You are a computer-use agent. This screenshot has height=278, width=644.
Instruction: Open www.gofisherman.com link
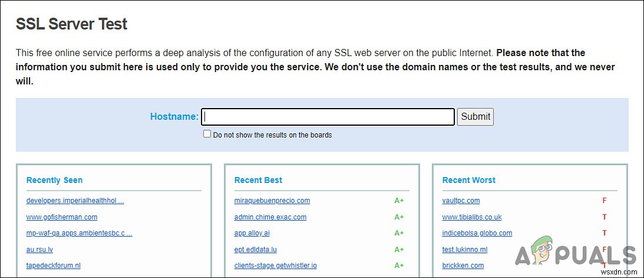(x=62, y=217)
